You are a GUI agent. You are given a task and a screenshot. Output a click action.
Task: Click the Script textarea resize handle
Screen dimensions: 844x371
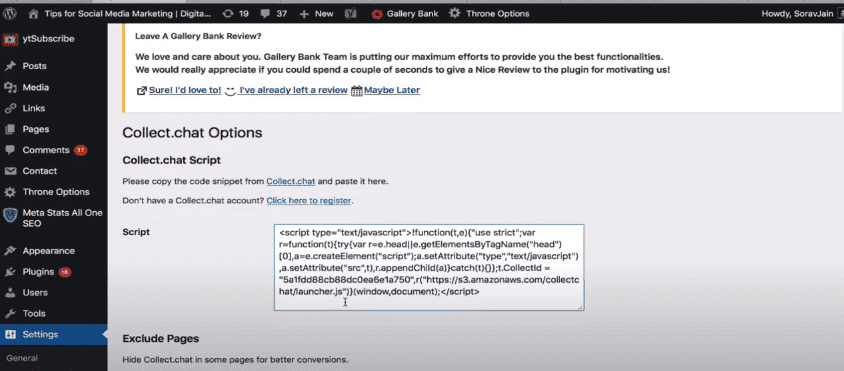[x=580, y=307]
